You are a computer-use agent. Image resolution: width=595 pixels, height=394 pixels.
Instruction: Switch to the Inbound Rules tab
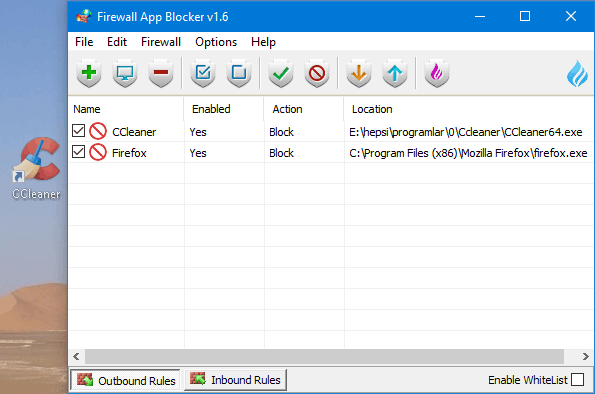[x=235, y=380]
